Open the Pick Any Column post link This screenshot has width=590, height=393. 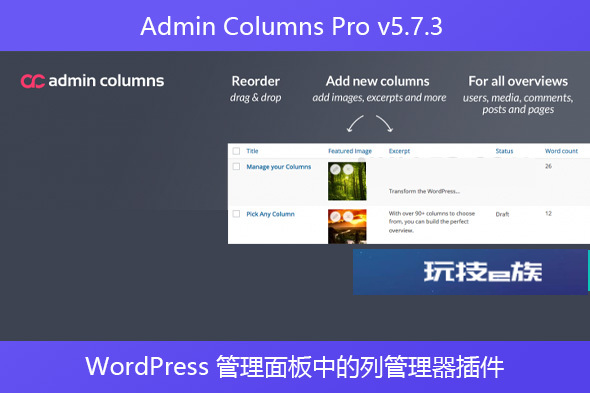pos(271,214)
